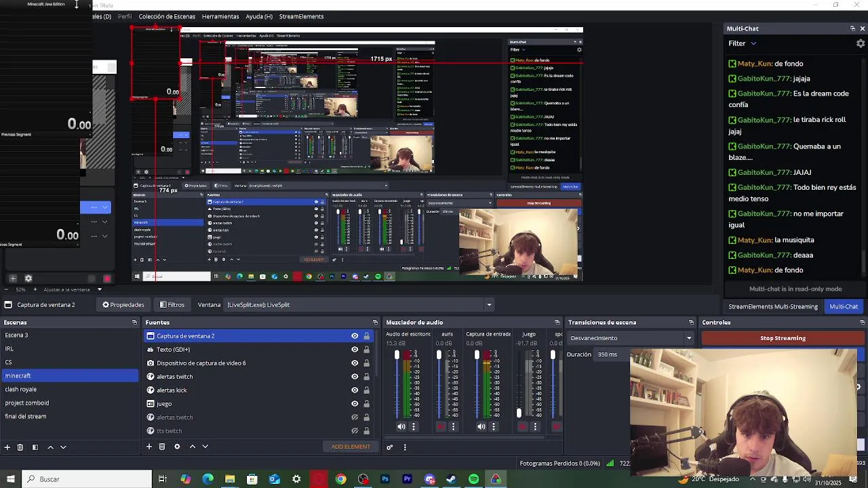Hide the Captura de ventana 2 source
Viewport: 868px width, 488px height.
point(355,336)
